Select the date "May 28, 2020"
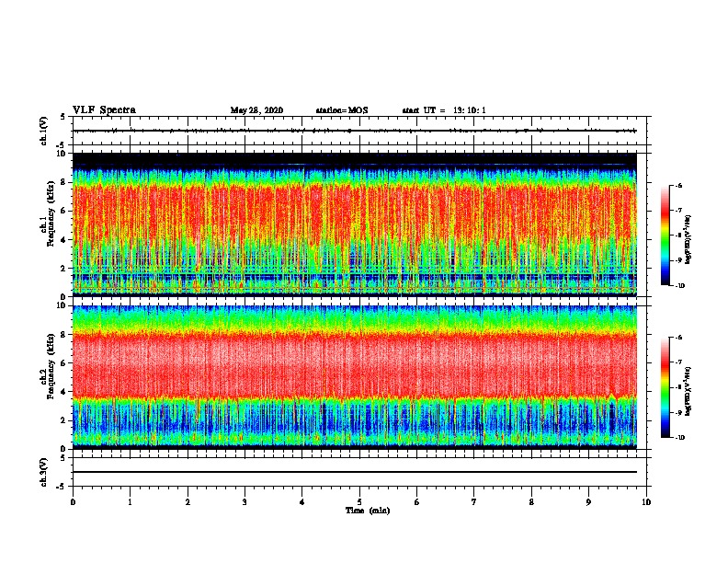Screen dimensions: 728x563 click(x=256, y=110)
